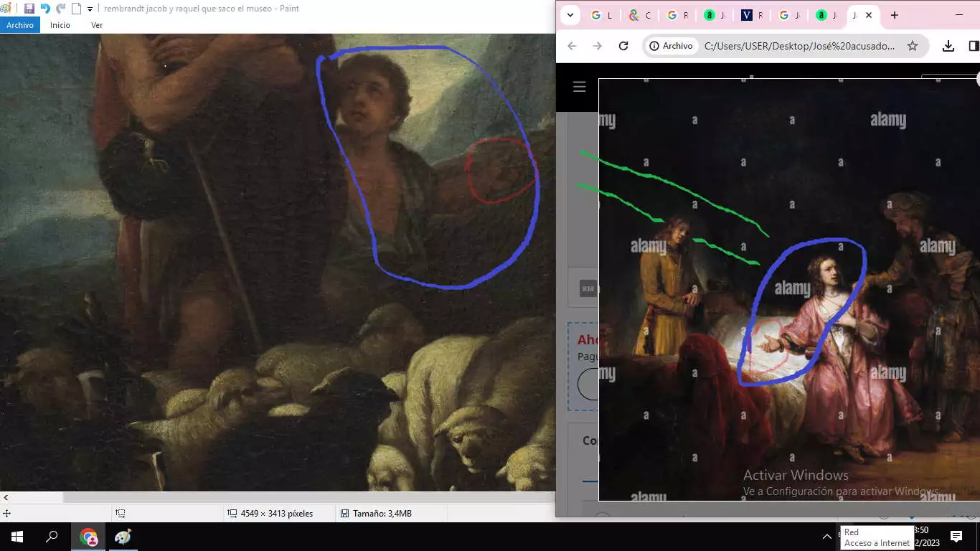
Task: Open Paint quick access toolbar dropdown
Action: click(90, 9)
